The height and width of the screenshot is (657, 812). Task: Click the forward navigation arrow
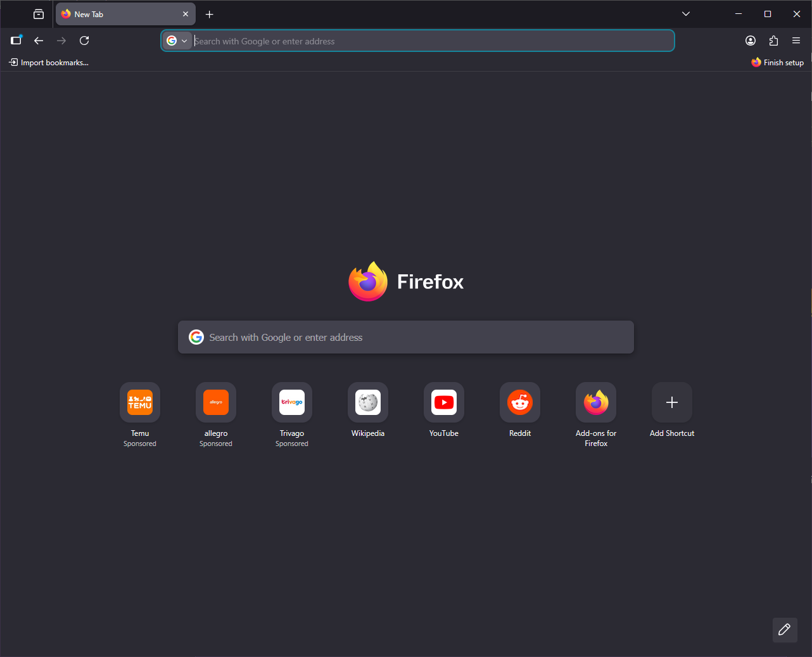61,41
